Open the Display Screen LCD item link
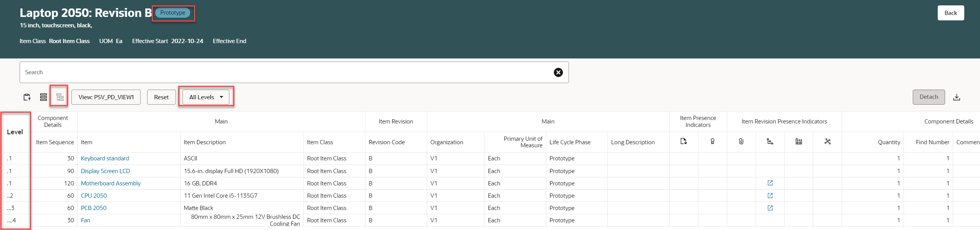Screen dimensions: 980x230 [x=105, y=171]
